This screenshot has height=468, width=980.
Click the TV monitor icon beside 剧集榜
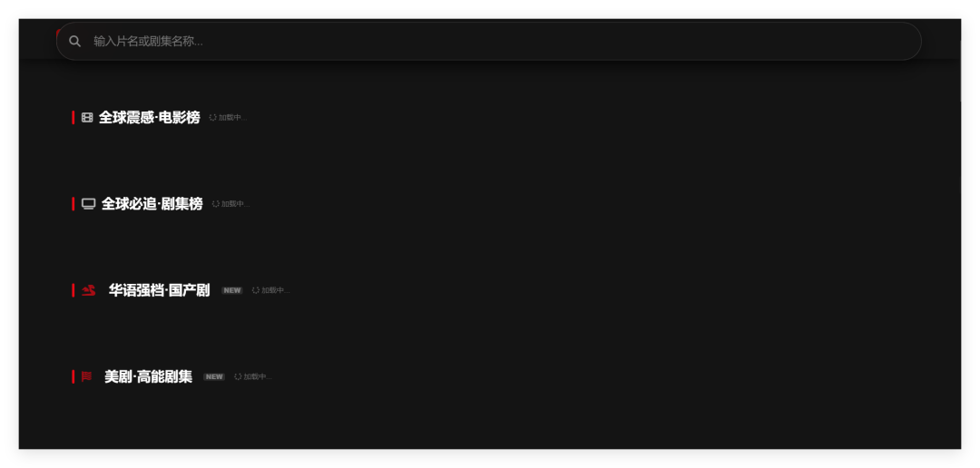[89, 204]
